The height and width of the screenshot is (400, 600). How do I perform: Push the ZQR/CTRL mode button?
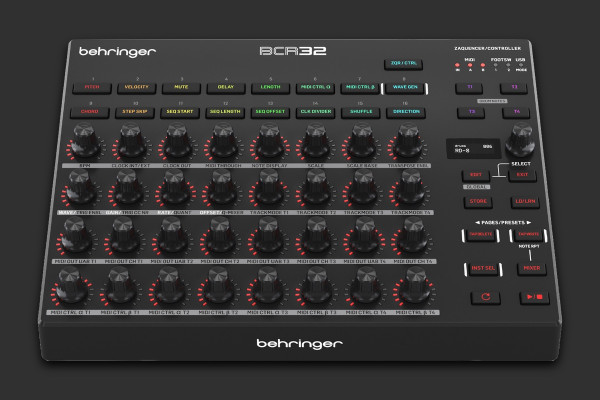(404, 64)
